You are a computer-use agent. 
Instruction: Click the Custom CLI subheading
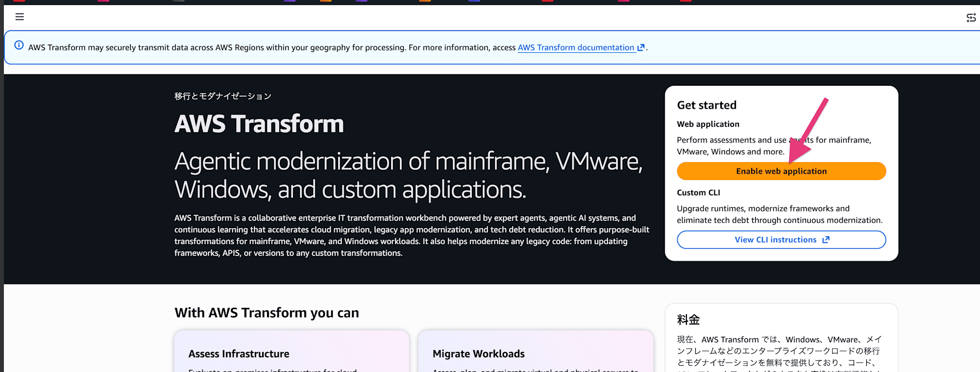(698, 193)
